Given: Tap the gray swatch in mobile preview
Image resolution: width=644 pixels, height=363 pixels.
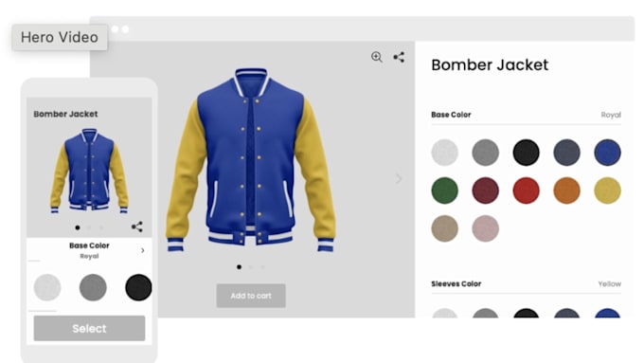Looking at the screenshot, I should [x=93, y=287].
